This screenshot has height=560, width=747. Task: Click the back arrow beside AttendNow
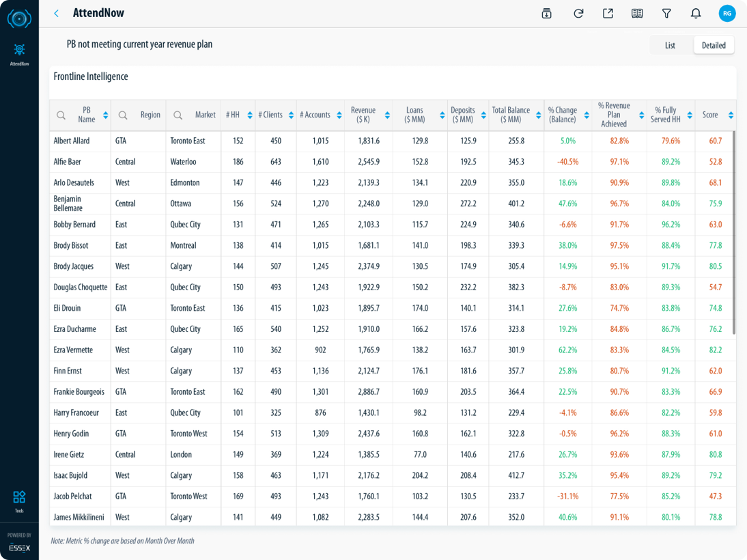tap(57, 14)
